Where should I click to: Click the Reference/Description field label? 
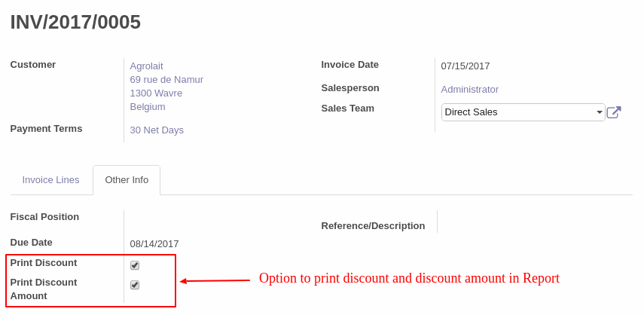pos(373,226)
